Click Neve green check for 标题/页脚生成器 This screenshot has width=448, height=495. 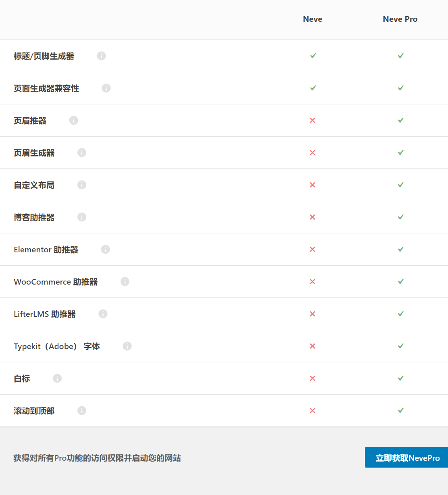tap(313, 56)
